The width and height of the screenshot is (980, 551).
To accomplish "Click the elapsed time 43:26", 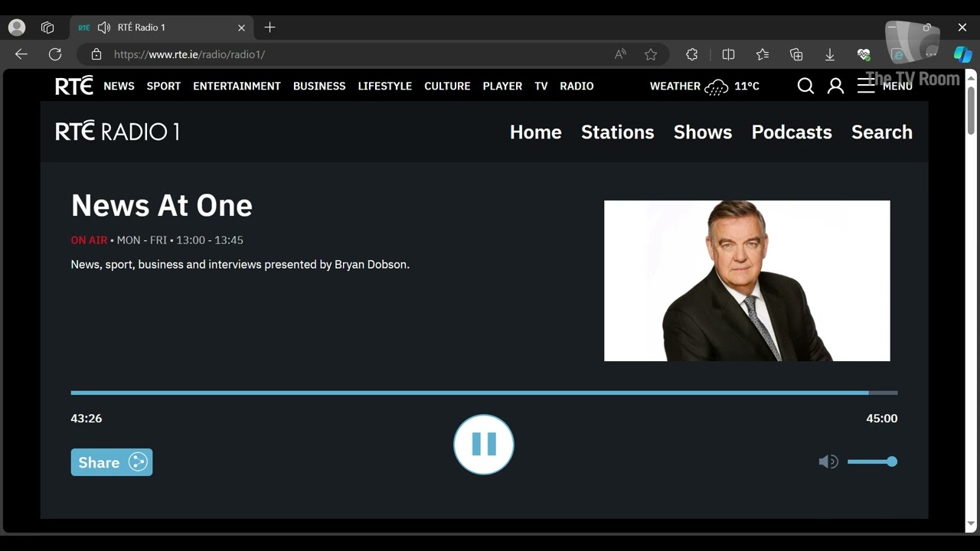I will (x=87, y=419).
